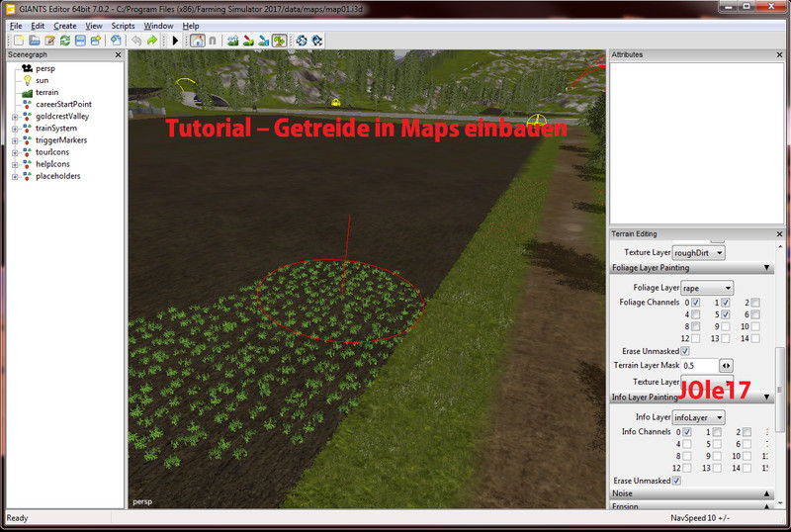Enable Foliage Channel 2 checkbox
791x532 pixels.
[754, 302]
